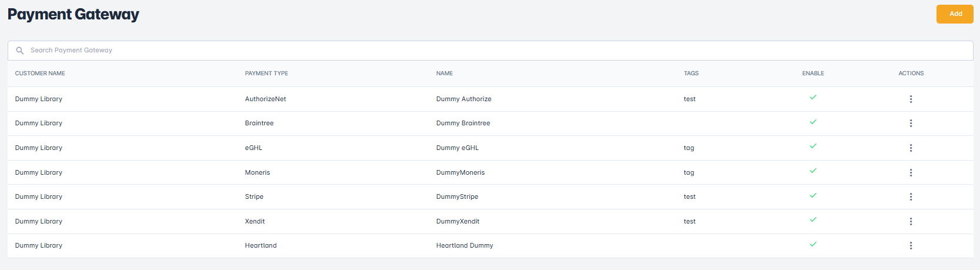Sort by Payment Type column header
Image resolution: width=980 pixels, height=270 pixels.
coord(266,74)
